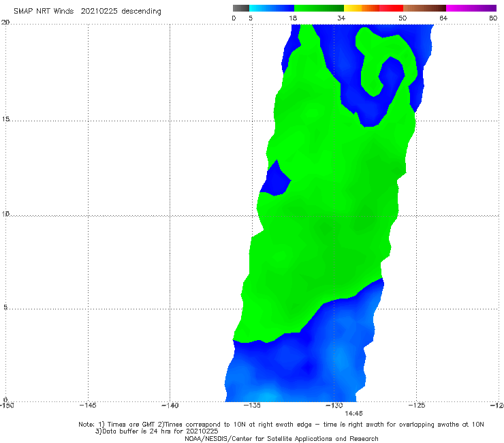Click the longitude axis label '-125'

pyautogui.click(x=417, y=406)
